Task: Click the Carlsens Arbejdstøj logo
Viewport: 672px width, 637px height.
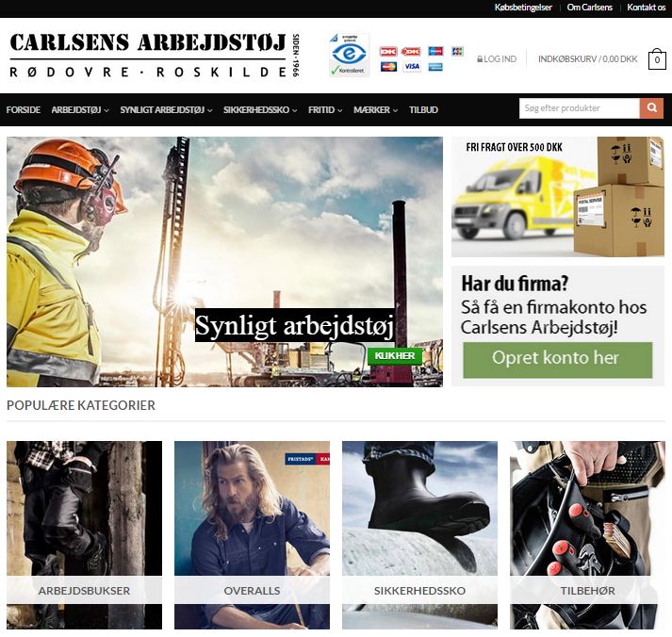Action: pyautogui.click(x=155, y=55)
